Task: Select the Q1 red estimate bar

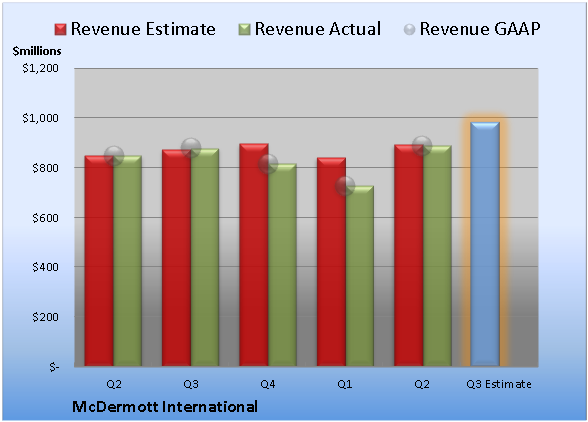Action: (331, 262)
